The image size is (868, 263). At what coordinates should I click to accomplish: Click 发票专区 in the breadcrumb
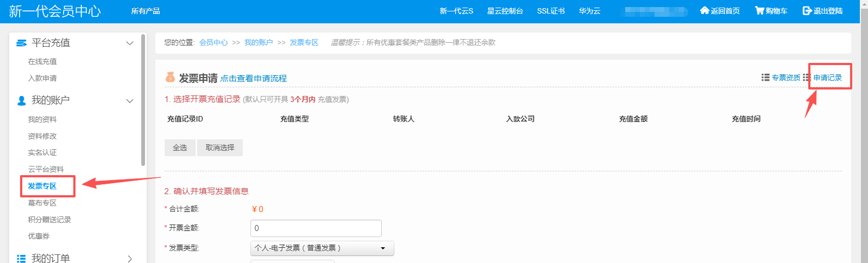tap(304, 42)
